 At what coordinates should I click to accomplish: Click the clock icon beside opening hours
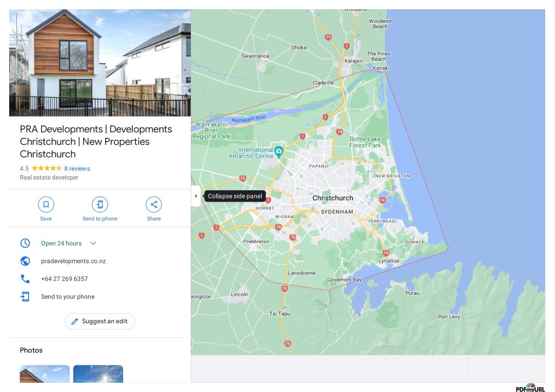[25, 243]
